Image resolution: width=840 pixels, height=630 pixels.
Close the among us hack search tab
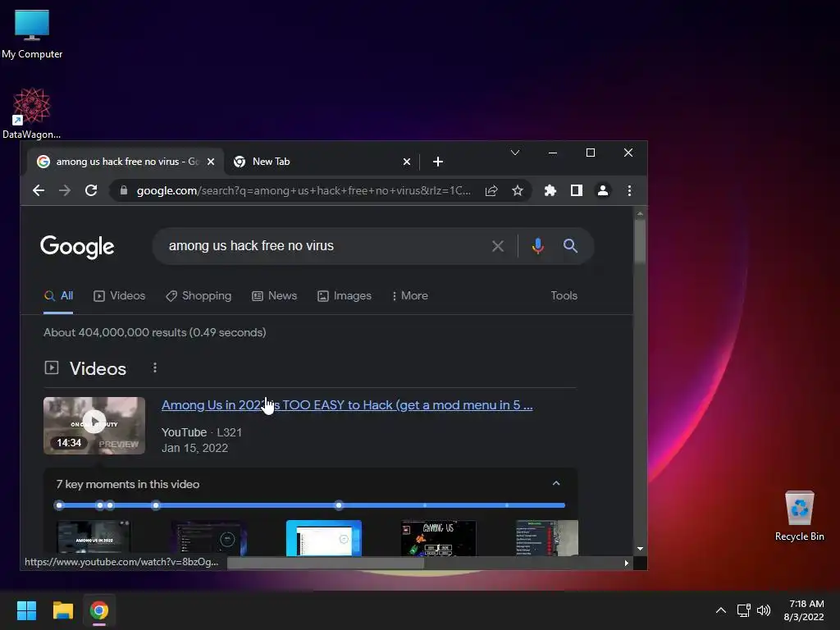click(x=211, y=162)
